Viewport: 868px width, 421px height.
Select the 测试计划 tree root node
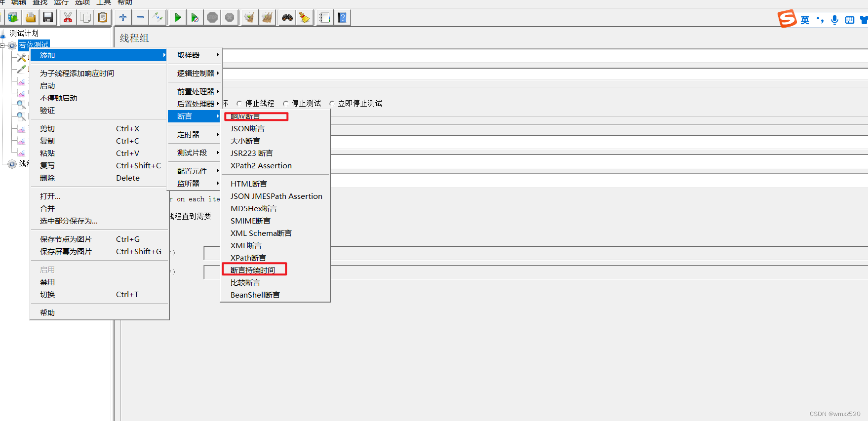point(24,33)
